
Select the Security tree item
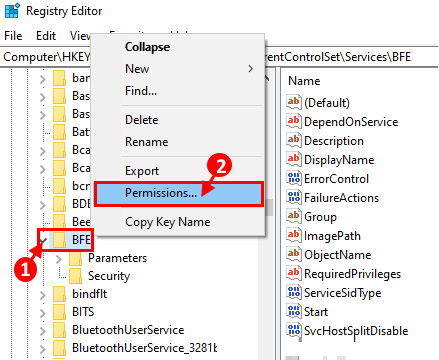(x=109, y=276)
